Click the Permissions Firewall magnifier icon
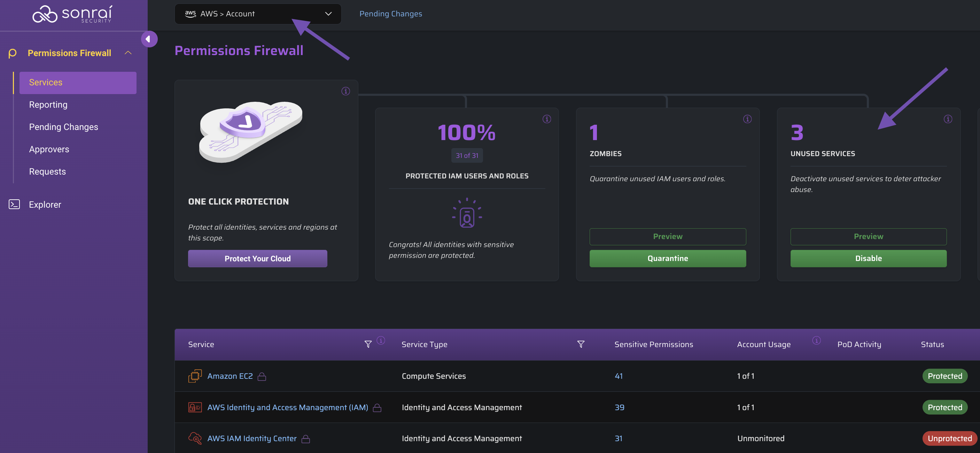The image size is (980, 453). point(12,53)
